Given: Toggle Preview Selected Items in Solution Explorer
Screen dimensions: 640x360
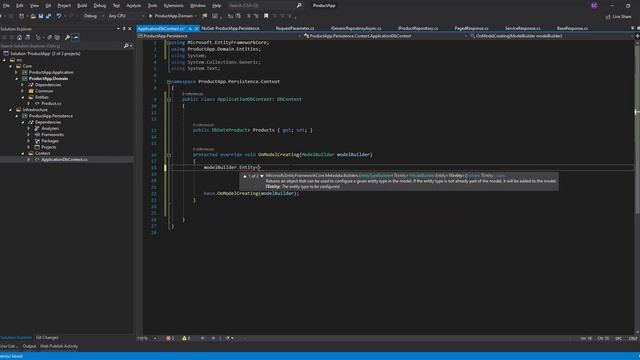Looking at the screenshot, I should pos(76,37).
